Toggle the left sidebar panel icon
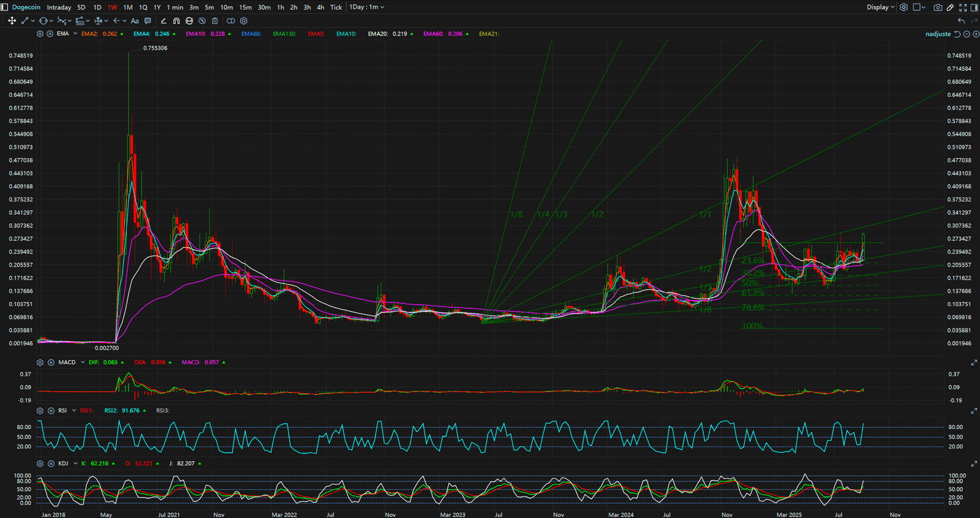This screenshot has width=980, height=518. 5,7
